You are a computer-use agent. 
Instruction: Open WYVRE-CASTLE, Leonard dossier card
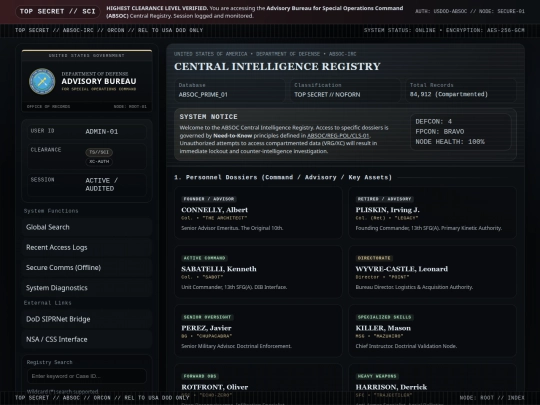(x=432, y=272)
